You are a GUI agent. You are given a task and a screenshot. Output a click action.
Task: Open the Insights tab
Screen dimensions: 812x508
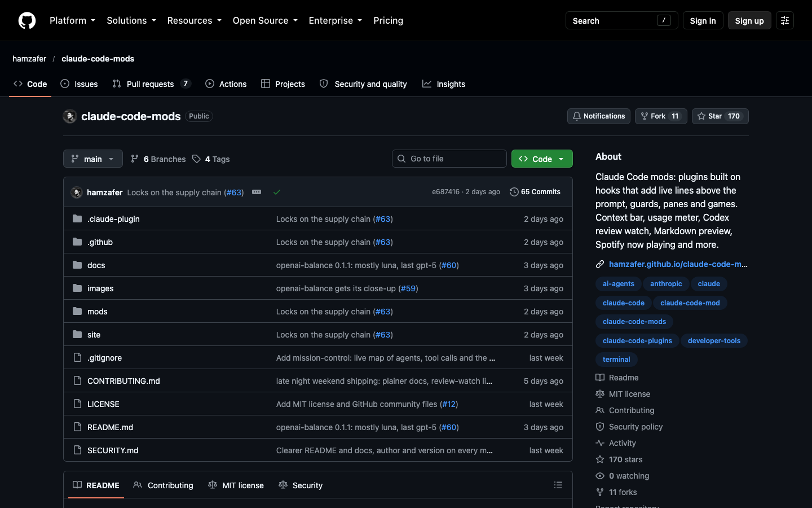444,84
